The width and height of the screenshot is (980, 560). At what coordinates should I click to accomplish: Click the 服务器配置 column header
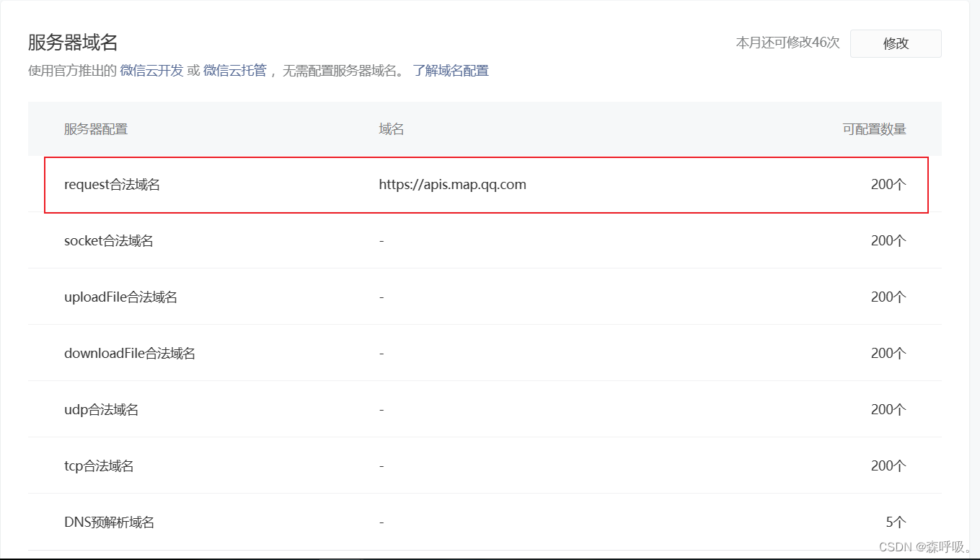96,129
